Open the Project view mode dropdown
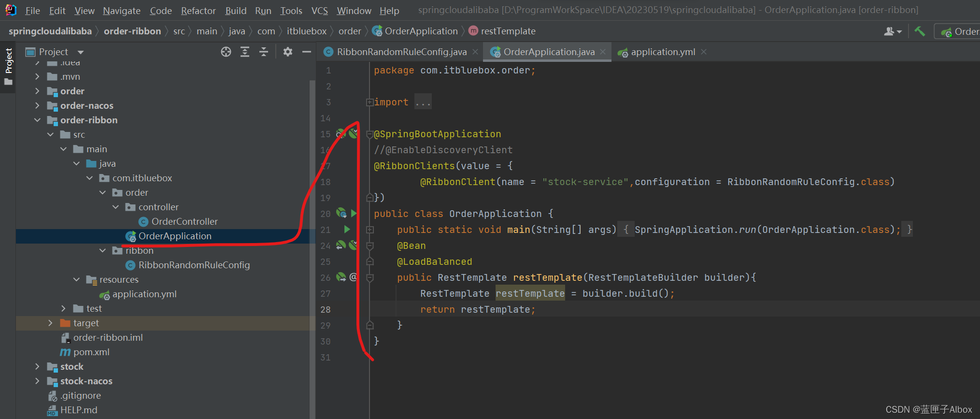Image resolution: width=980 pixels, height=419 pixels. pyautogui.click(x=81, y=52)
